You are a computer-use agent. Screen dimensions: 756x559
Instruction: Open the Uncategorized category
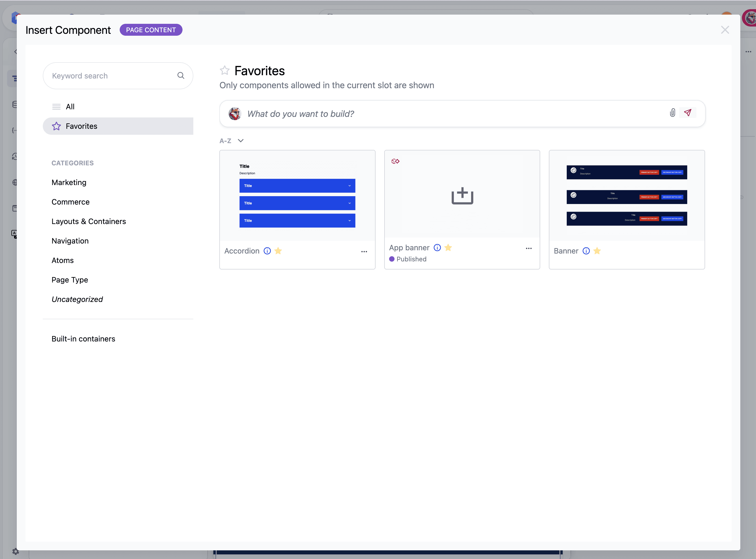(x=77, y=300)
